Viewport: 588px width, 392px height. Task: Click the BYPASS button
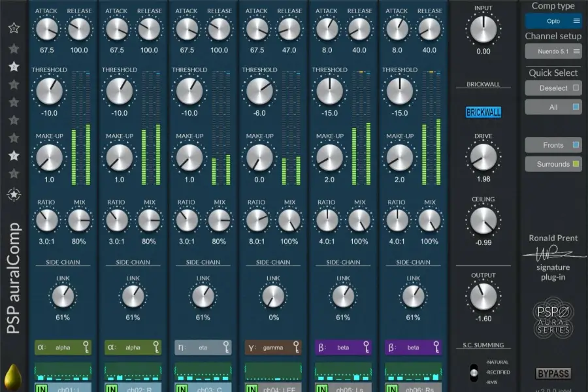pyautogui.click(x=553, y=374)
